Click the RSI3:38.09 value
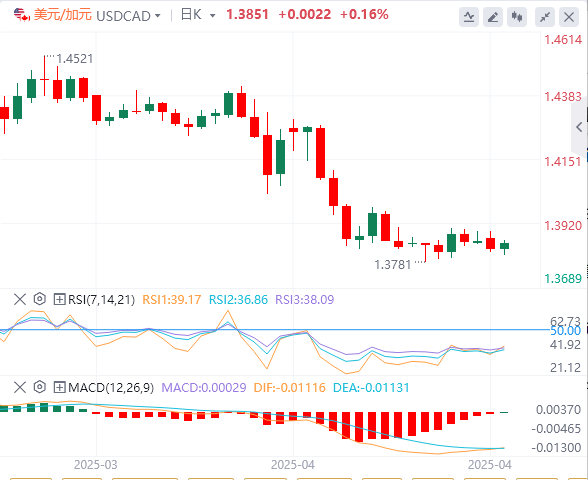Viewport: 588px width, 480px height. 304,300
